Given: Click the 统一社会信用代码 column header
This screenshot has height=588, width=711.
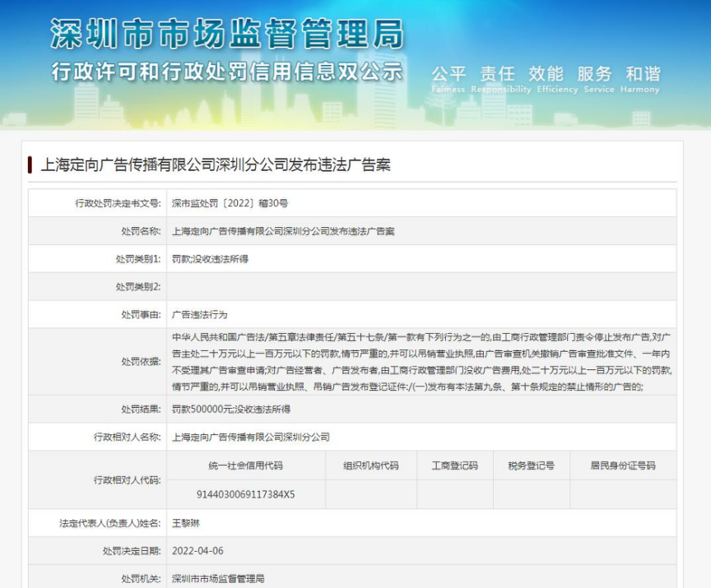Looking at the screenshot, I should click(246, 465).
